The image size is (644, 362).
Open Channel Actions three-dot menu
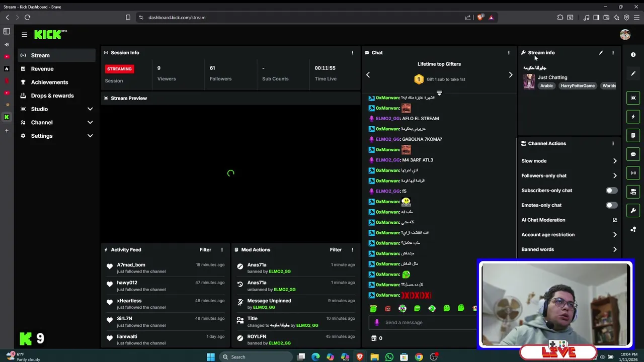(613, 143)
